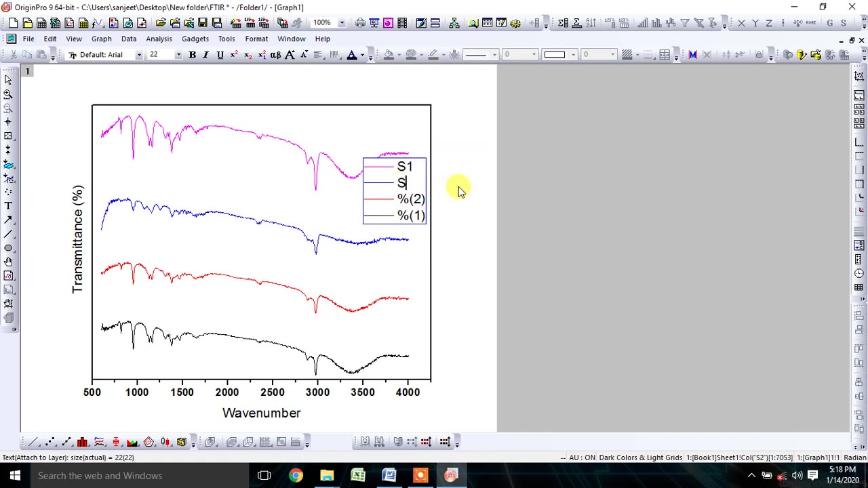
Task: Click the New Function icon
Action: pyautogui.click(x=97, y=23)
